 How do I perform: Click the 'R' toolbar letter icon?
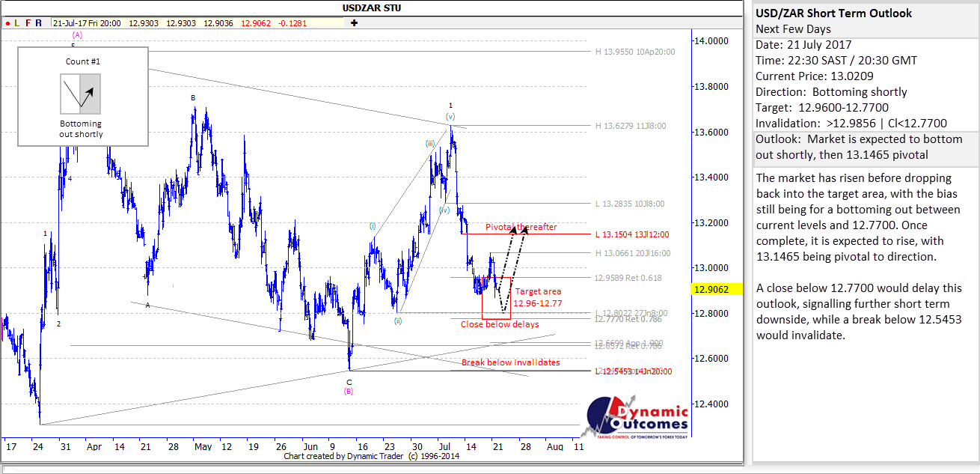click(38, 23)
